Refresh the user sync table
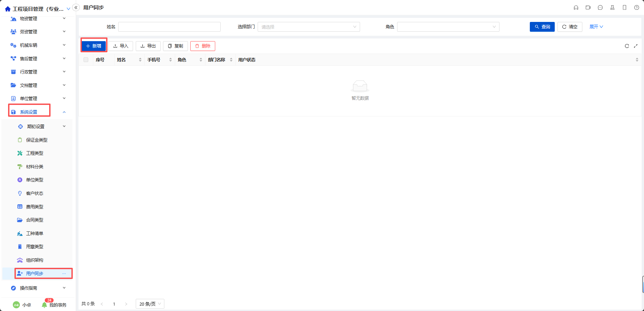644x311 pixels. [x=626, y=46]
